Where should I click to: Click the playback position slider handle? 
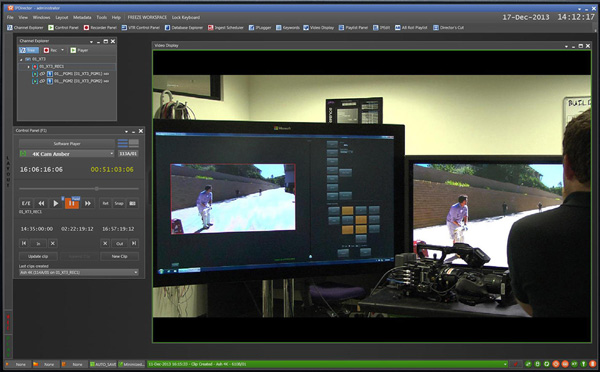point(96,189)
